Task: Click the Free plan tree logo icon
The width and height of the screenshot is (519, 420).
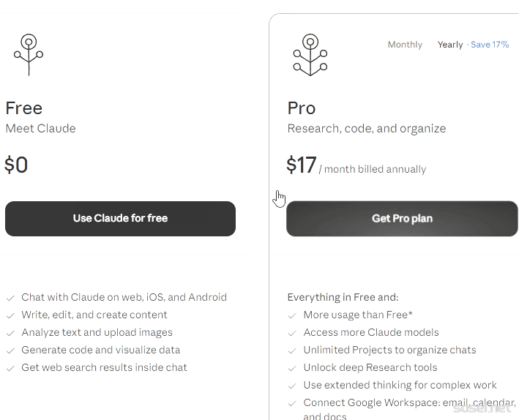Action: [x=29, y=54]
